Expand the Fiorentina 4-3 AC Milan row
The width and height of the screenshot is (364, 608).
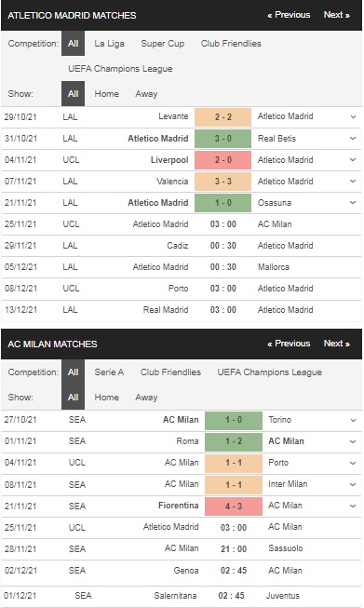tap(353, 506)
